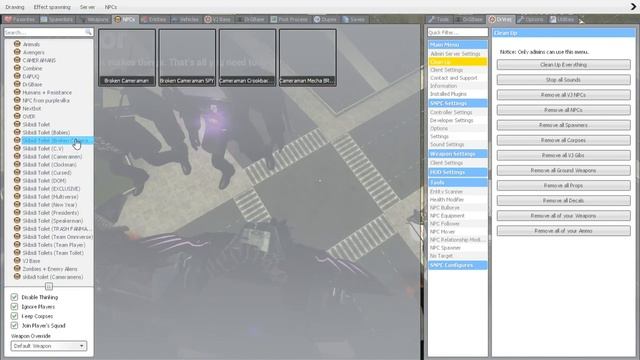Open the NPCs menu in menu bar
The image size is (640, 360).
pyautogui.click(x=111, y=7)
